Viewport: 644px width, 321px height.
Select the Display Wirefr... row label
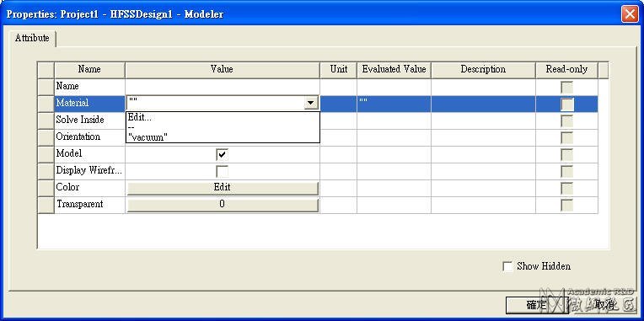click(89, 171)
